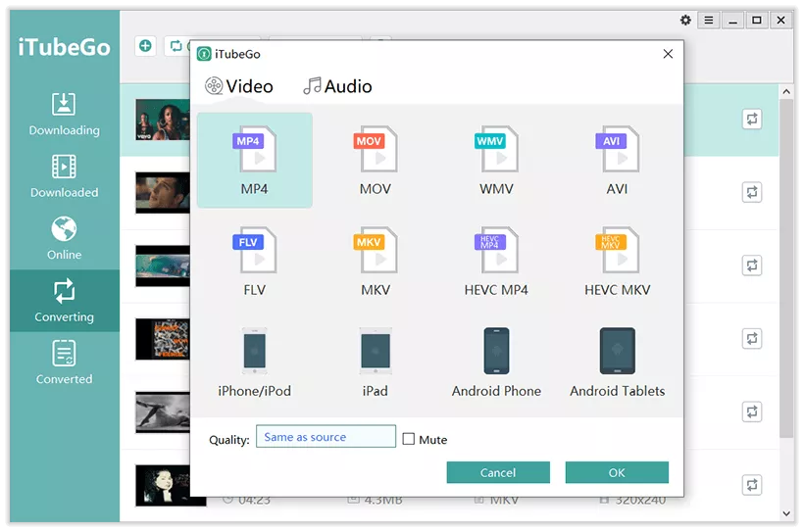Viewport: 804px width, 532px height.
Task: Pick the HEVC MP4 format
Action: click(x=496, y=253)
